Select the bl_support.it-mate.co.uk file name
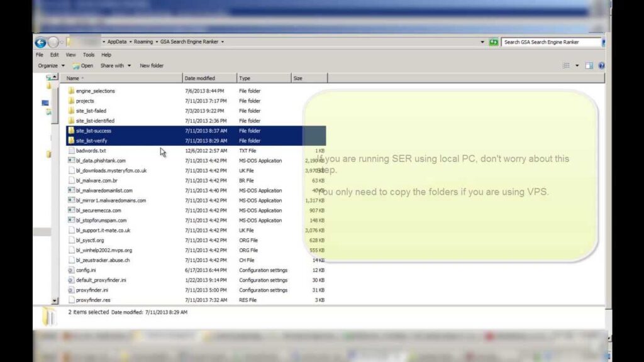This screenshot has height=362, width=644. point(103,230)
